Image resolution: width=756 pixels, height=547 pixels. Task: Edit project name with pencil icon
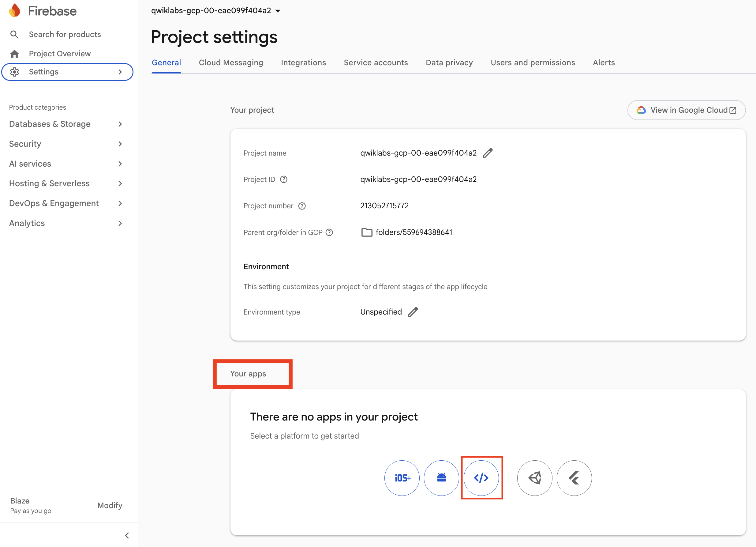[x=488, y=153]
